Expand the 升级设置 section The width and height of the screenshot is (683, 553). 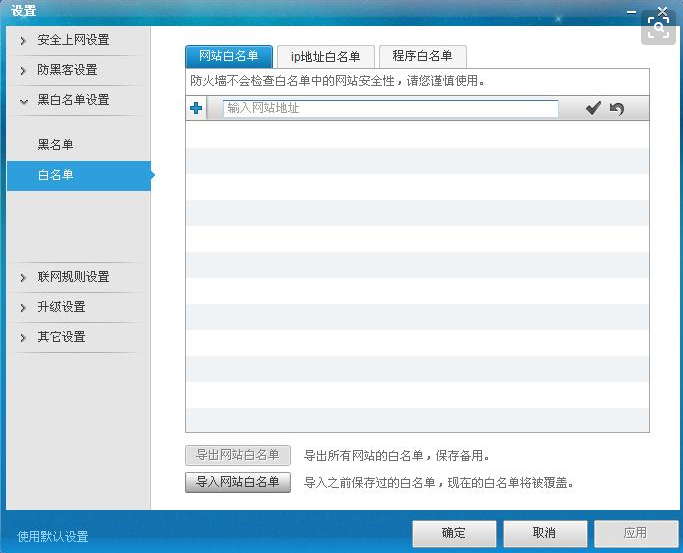[61, 307]
